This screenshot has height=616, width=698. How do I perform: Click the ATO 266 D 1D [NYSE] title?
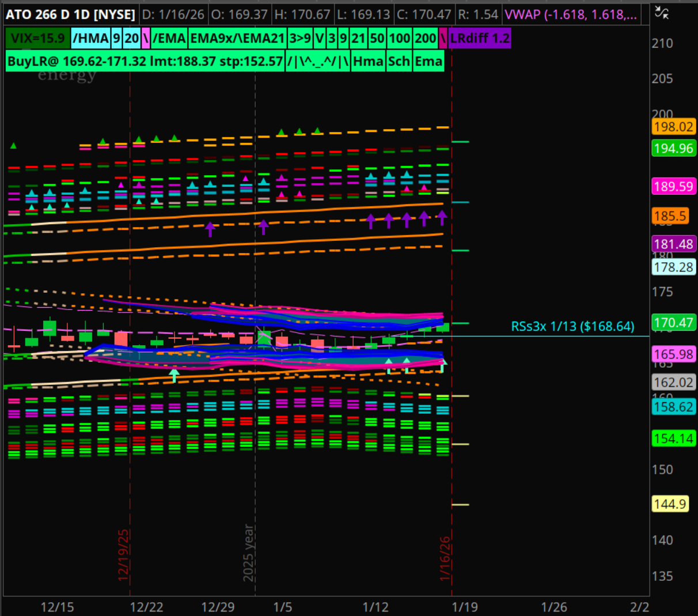point(70,14)
